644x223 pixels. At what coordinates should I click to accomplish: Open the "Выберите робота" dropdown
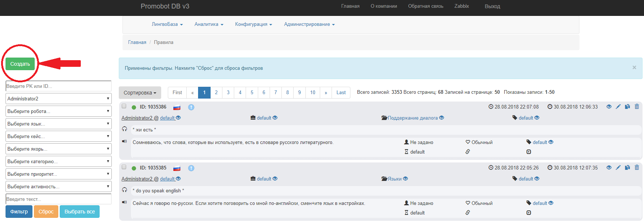point(59,111)
